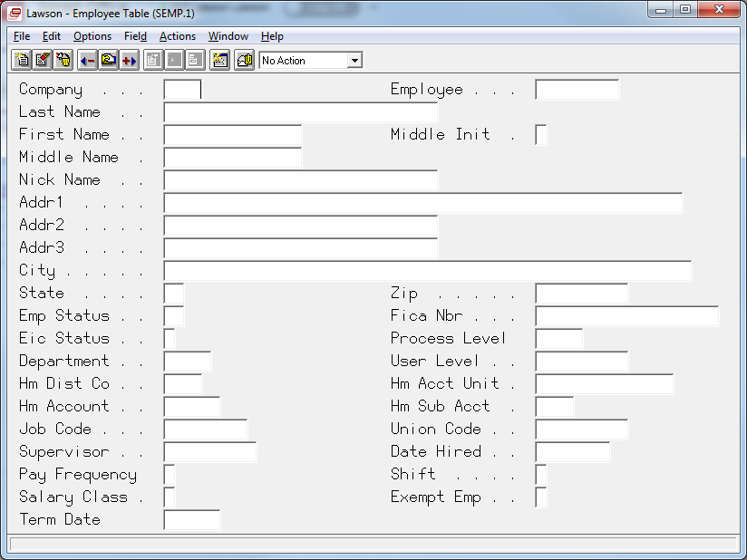Focus the Supervisor field
The height and width of the screenshot is (560, 747).
click(210, 451)
